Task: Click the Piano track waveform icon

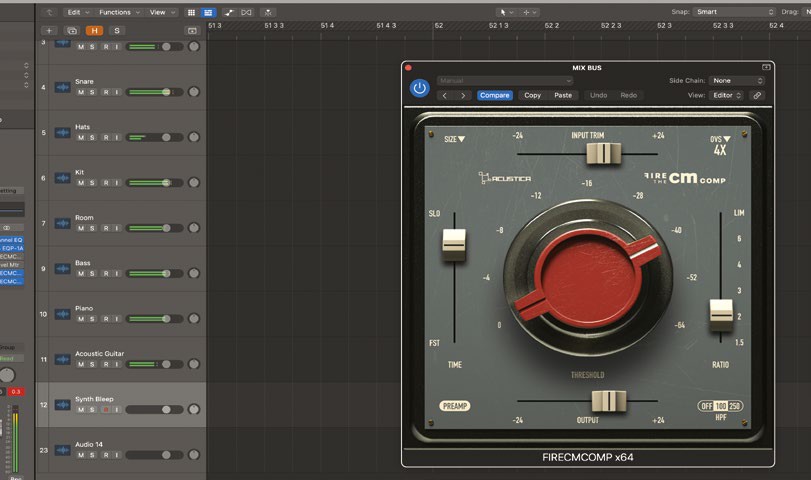Action: tap(63, 314)
